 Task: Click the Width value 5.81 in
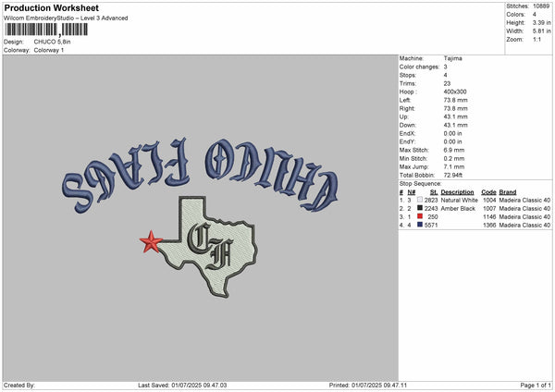(541, 31)
